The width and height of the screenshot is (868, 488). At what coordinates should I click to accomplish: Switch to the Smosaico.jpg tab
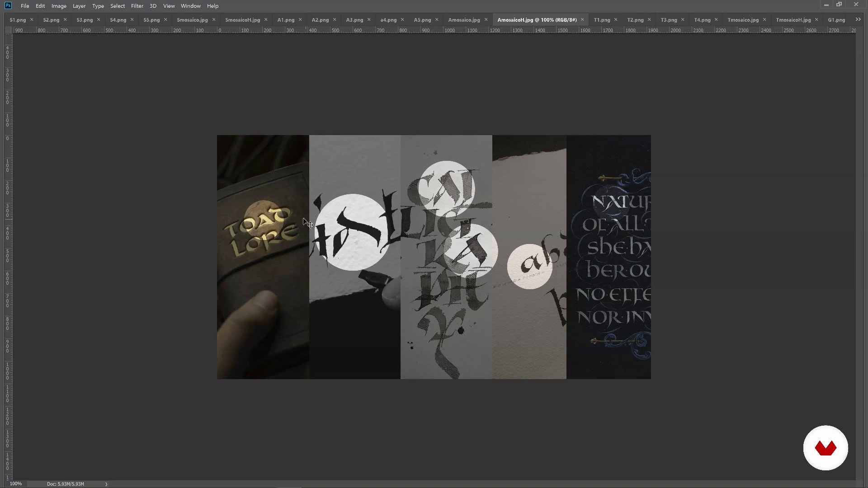click(x=192, y=20)
